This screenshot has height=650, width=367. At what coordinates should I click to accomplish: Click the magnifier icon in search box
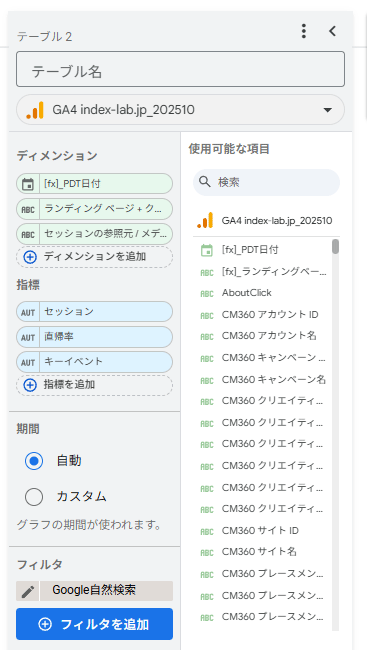205,182
